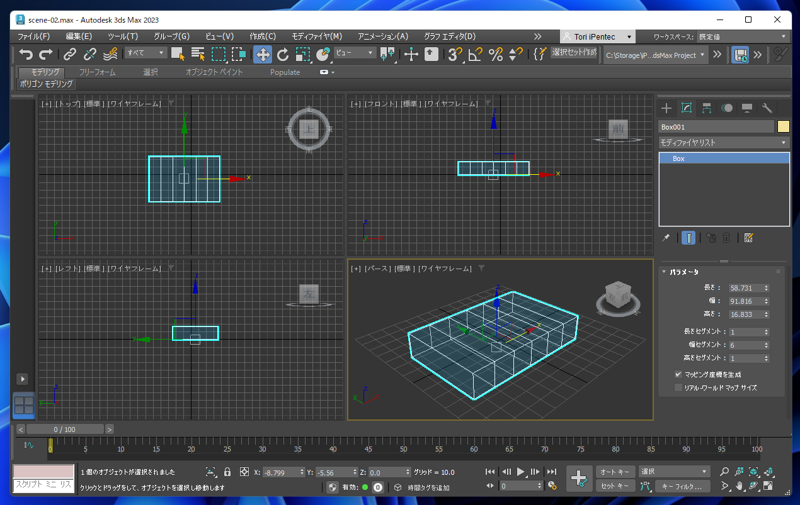Click the Select and Place tool icon
Screen dimensions: 800x505
(x=323, y=54)
